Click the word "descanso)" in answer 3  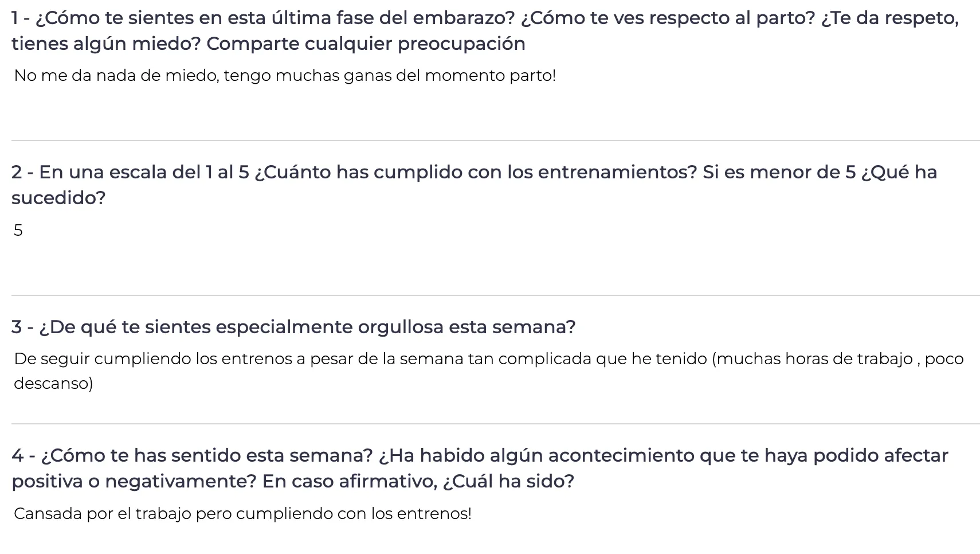coord(53,384)
